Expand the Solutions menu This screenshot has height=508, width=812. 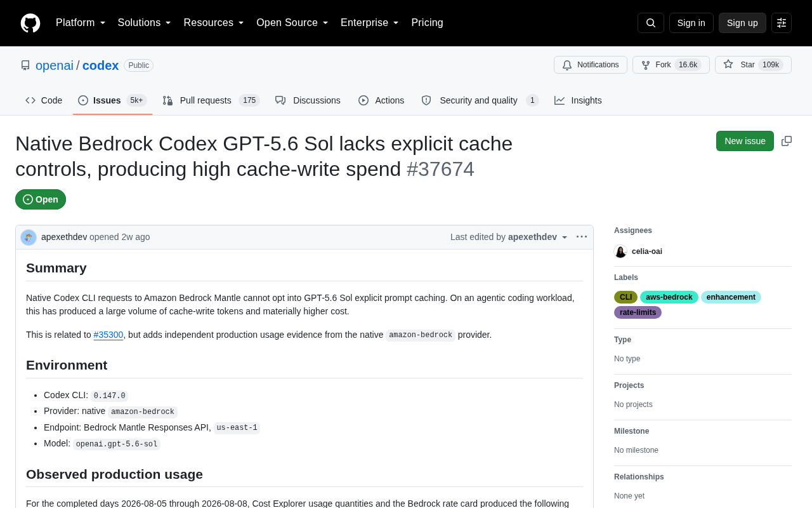145,23
